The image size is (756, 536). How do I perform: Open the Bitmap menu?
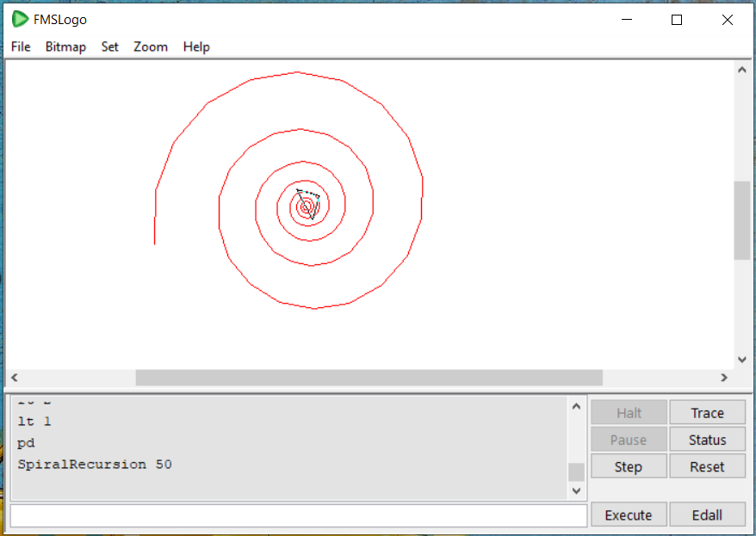click(65, 47)
